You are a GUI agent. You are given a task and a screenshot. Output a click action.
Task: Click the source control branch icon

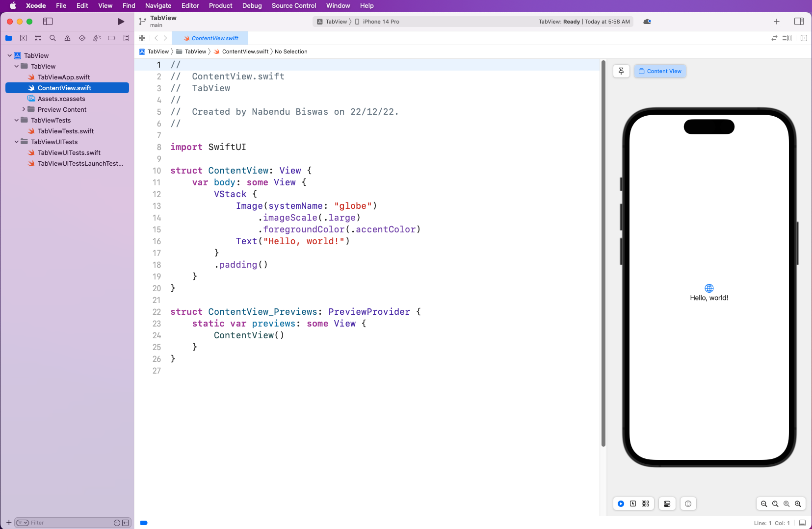tap(142, 22)
